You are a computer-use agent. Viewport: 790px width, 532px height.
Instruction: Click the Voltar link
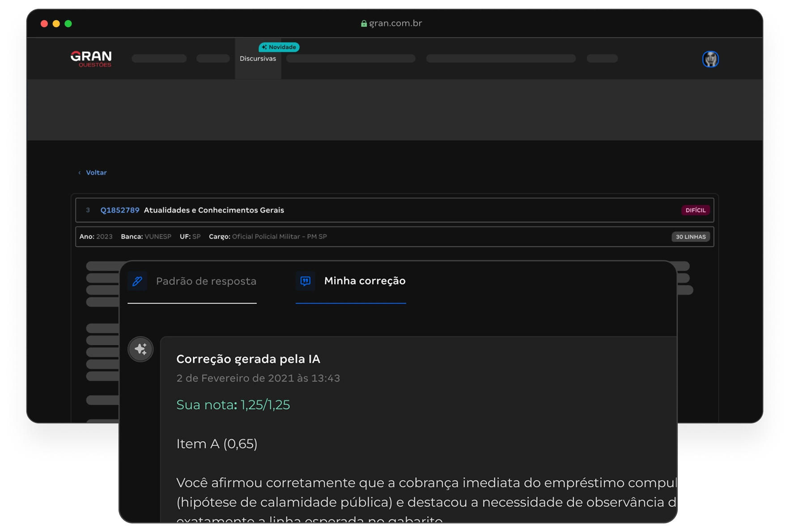[x=97, y=173]
